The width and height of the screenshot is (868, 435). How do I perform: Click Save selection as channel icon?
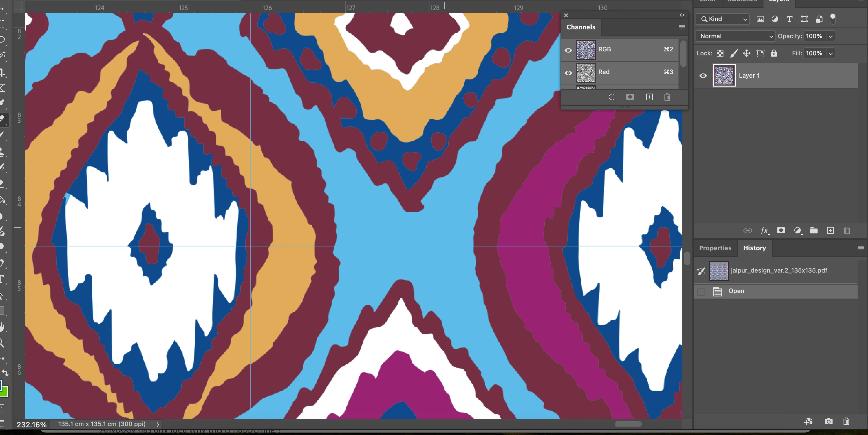click(630, 97)
